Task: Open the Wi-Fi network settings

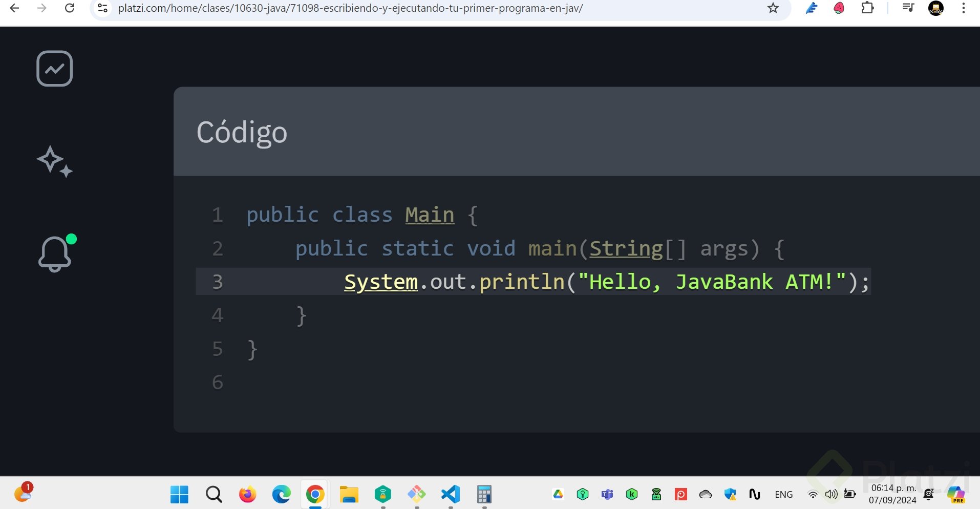Action: click(813, 494)
